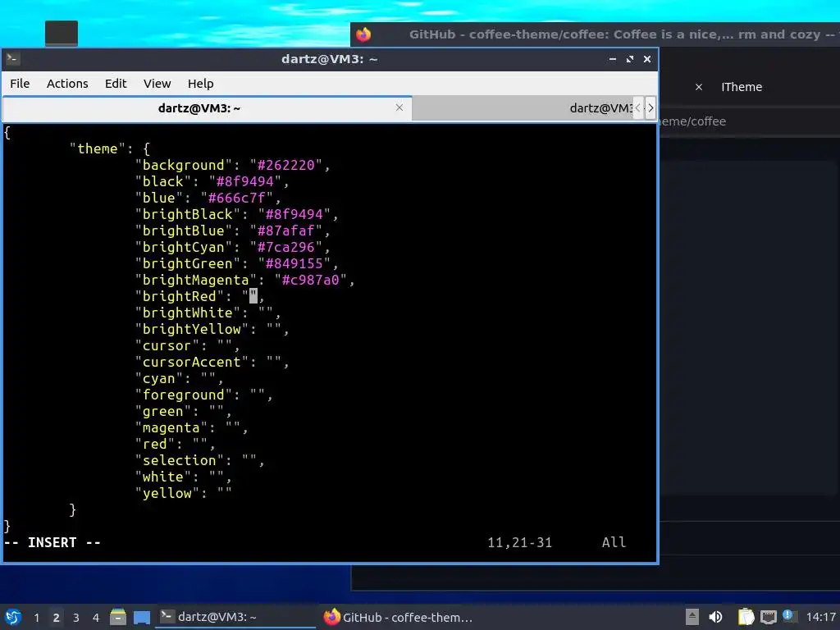The width and height of the screenshot is (840, 630).
Task: Click the "foreground" key
Action: click(183, 395)
